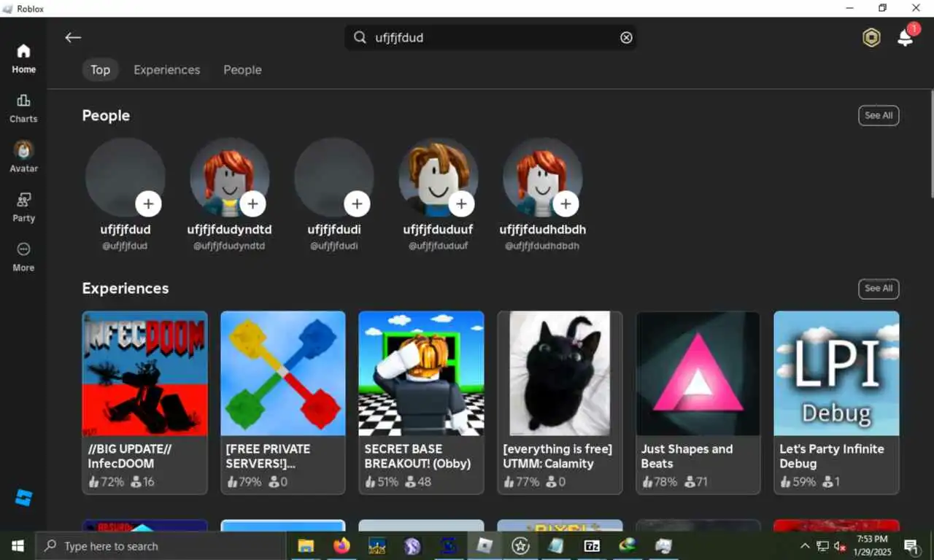Open Charts in the sidebar
The height and width of the screenshot is (560, 934).
click(x=23, y=109)
